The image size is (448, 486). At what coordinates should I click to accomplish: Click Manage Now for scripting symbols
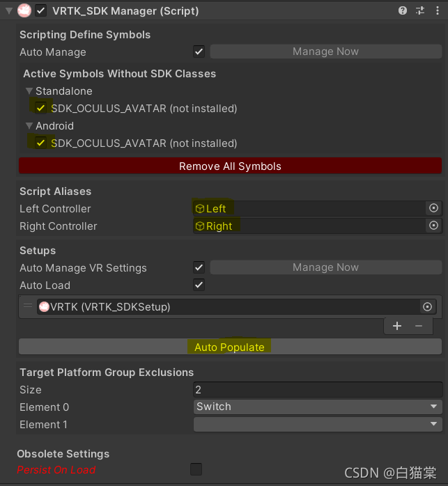(x=326, y=52)
